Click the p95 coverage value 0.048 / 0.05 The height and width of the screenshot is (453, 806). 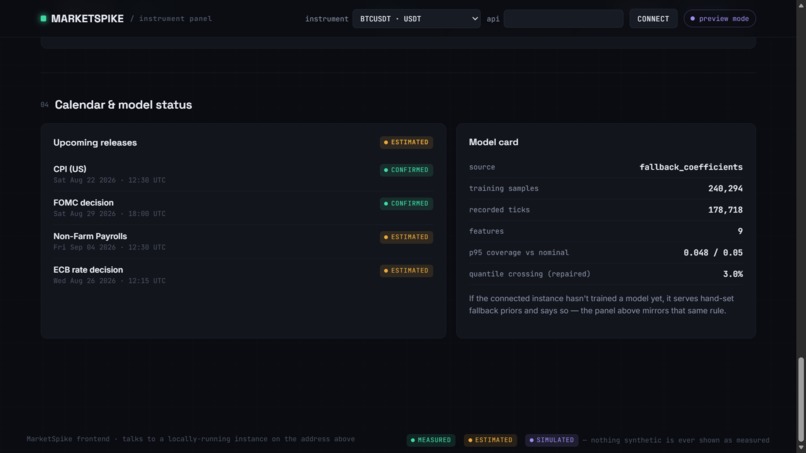point(713,252)
